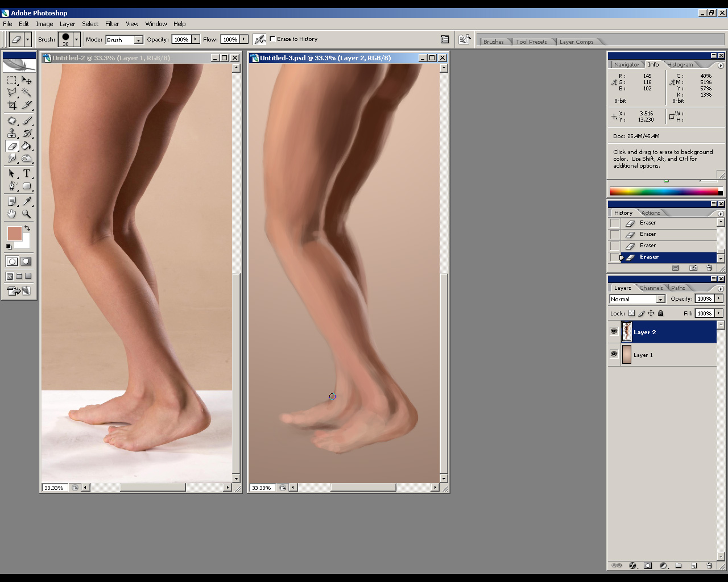Swap foreground and background colors

[x=27, y=228]
